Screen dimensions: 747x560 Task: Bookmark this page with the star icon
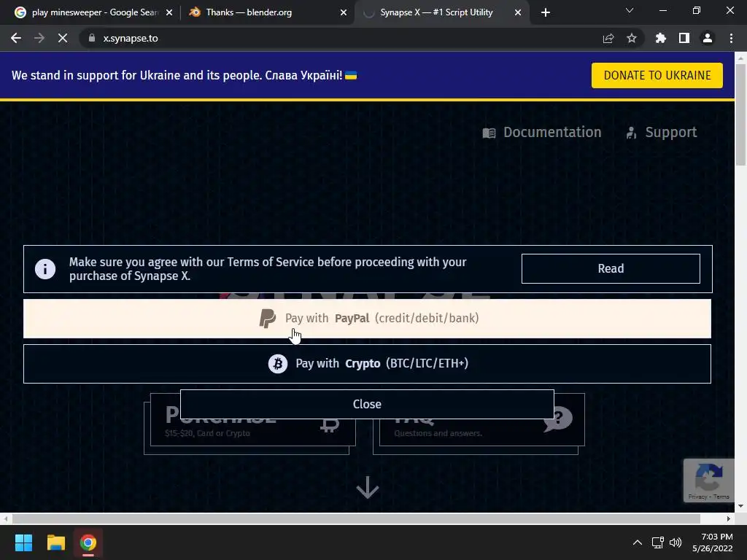click(632, 38)
